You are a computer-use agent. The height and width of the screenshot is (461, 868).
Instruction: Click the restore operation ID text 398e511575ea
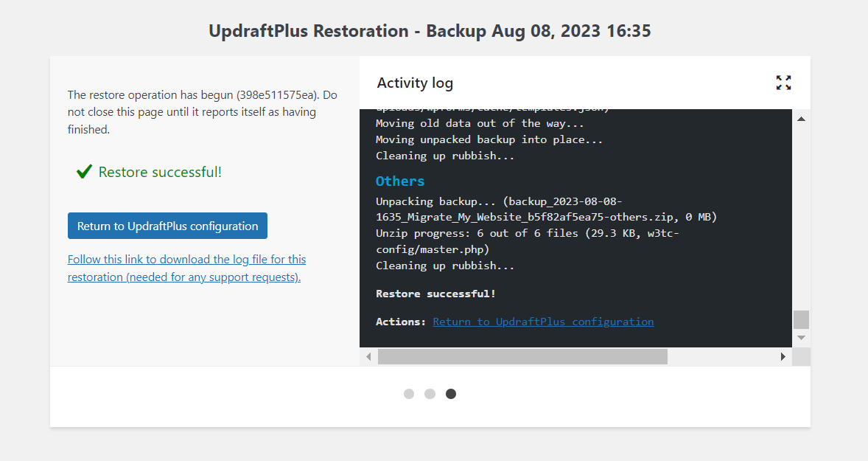coord(276,94)
